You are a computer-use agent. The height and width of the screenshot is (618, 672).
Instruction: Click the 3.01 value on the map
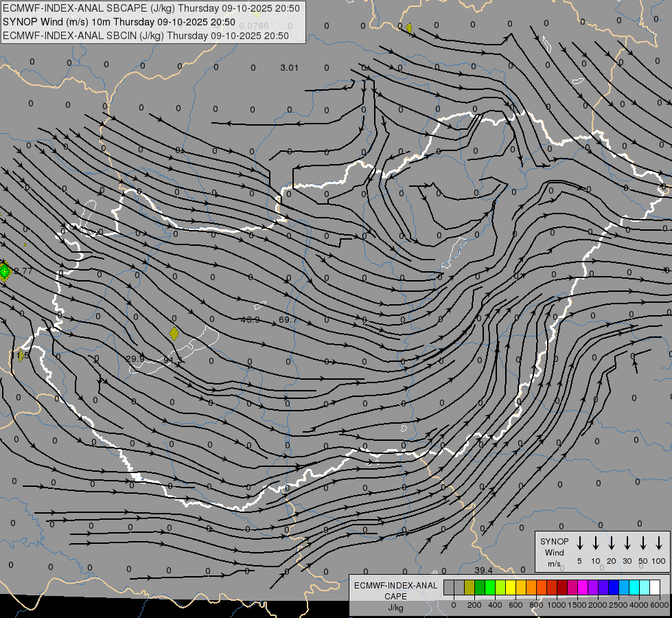coord(289,68)
